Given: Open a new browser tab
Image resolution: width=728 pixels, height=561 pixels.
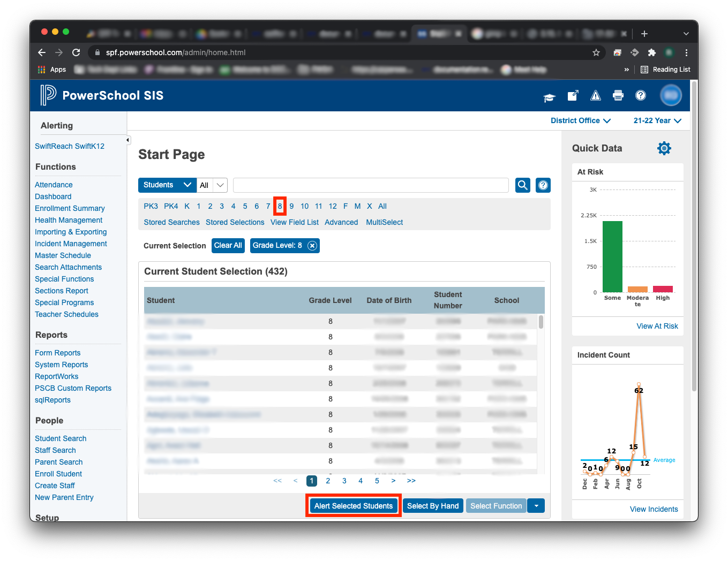Looking at the screenshot, I should [x=644, y=34].
